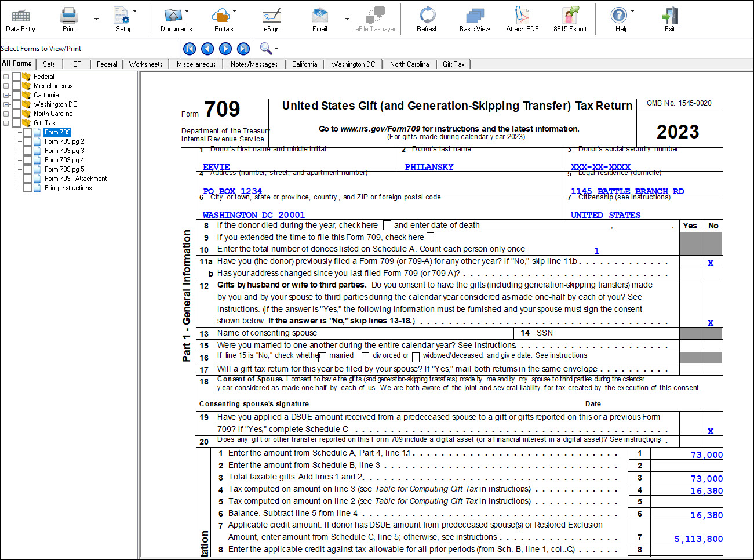Expand the Federal tree node

tap(6, 77)
